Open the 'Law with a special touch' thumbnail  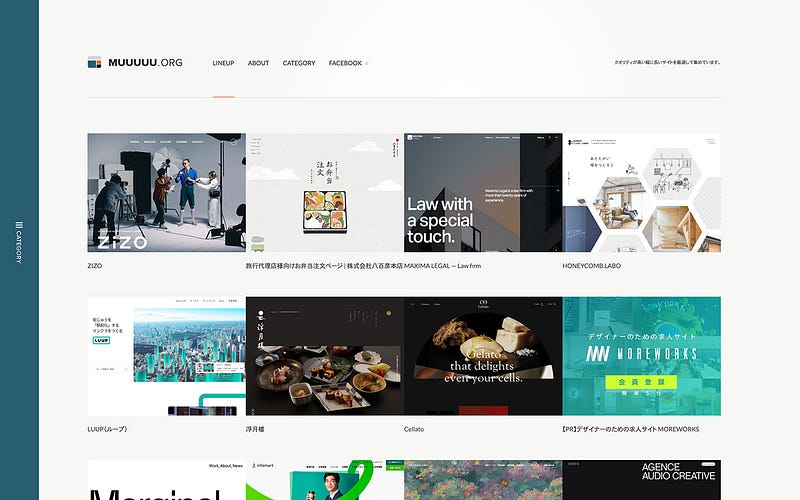[483, 192]
